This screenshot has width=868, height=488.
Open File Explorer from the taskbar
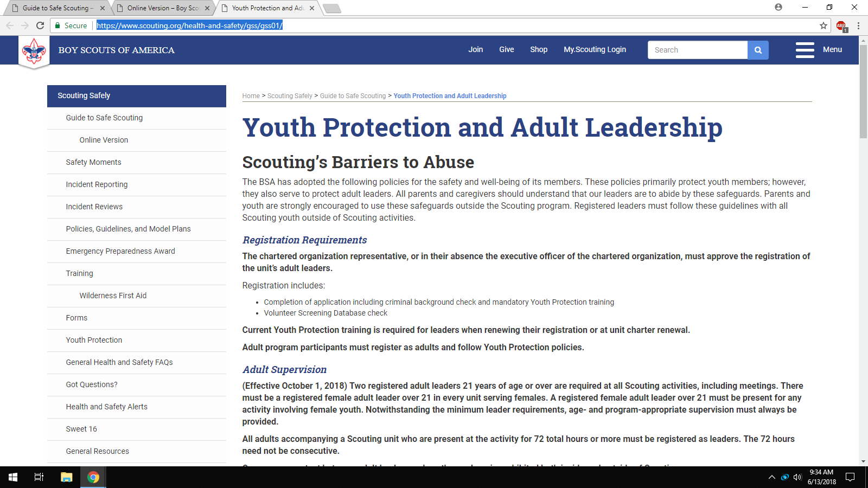coord(67,477)
